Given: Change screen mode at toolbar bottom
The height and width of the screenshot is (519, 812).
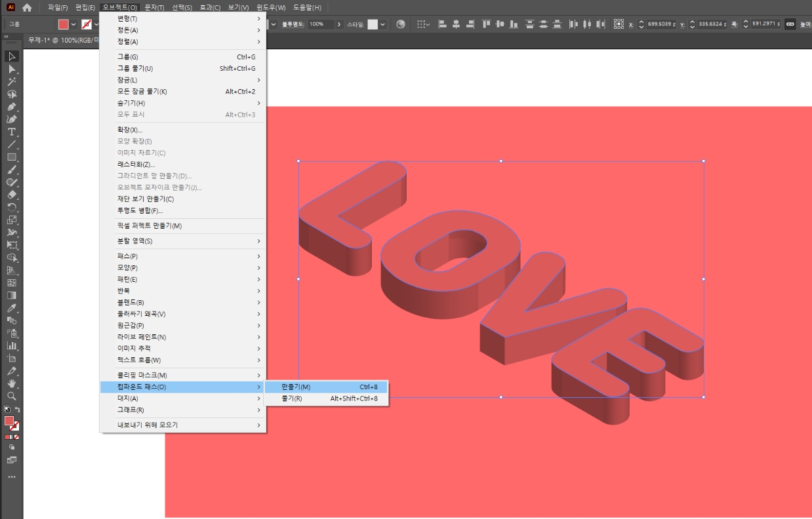Looking at the screenshot, I should click(12, 460).
